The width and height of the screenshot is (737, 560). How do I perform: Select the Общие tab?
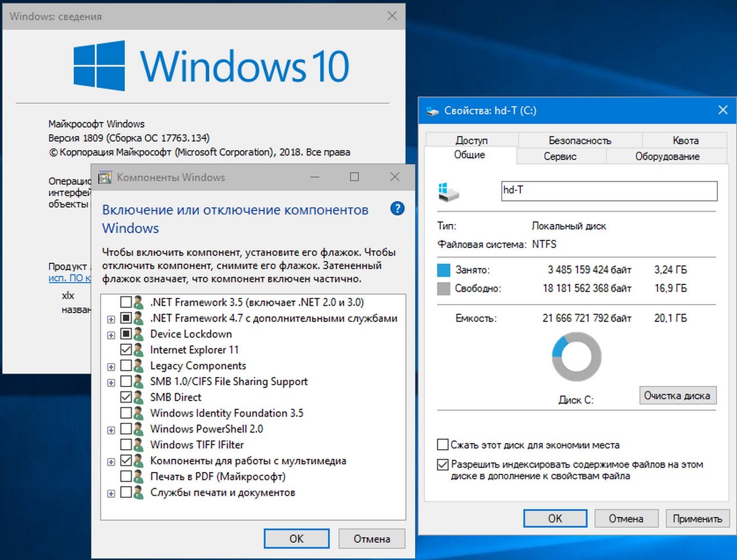(469, 155)
